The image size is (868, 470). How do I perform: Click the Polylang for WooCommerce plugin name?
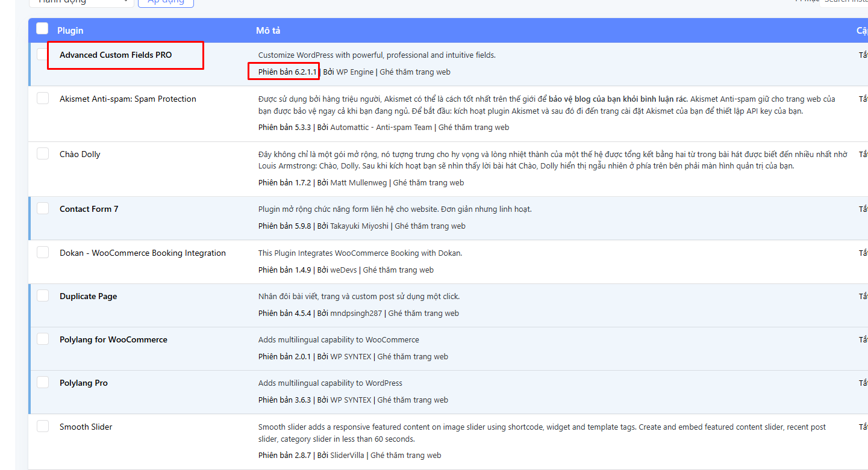(x=113, y=339)
